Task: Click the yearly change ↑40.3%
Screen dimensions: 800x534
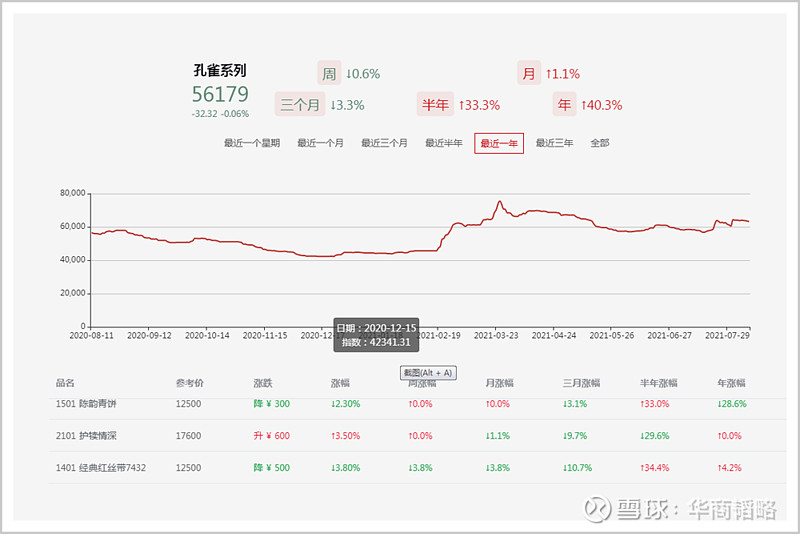Action: (602, 105)
